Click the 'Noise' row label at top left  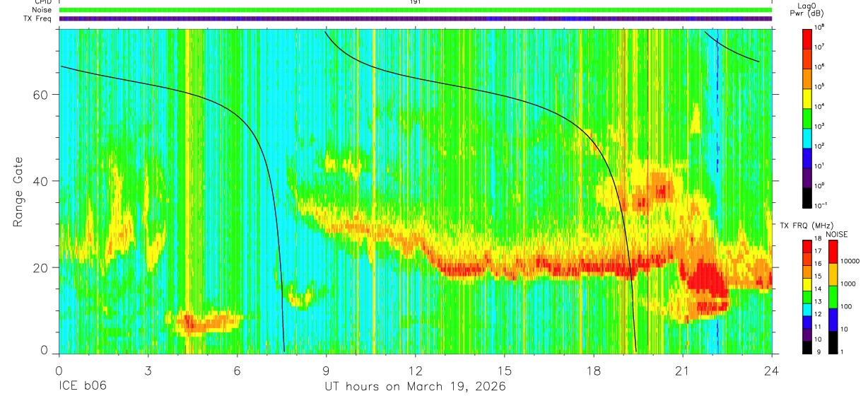tap(41, 10)
